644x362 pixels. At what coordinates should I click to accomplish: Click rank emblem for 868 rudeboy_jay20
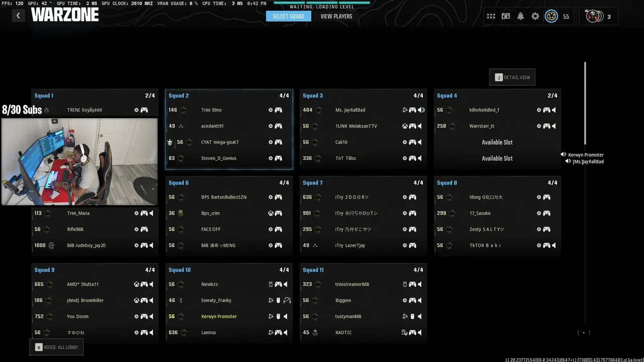click(51, 245)
